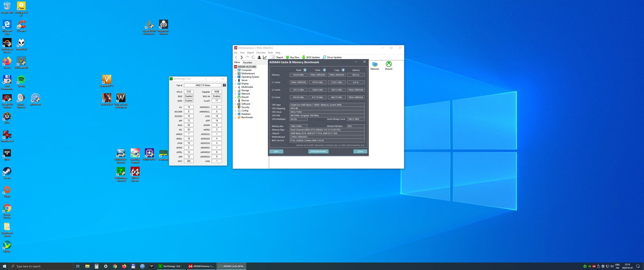Open the notification center icon
The height and width of the screenshot is (270, 644).
tap(638, 266)
